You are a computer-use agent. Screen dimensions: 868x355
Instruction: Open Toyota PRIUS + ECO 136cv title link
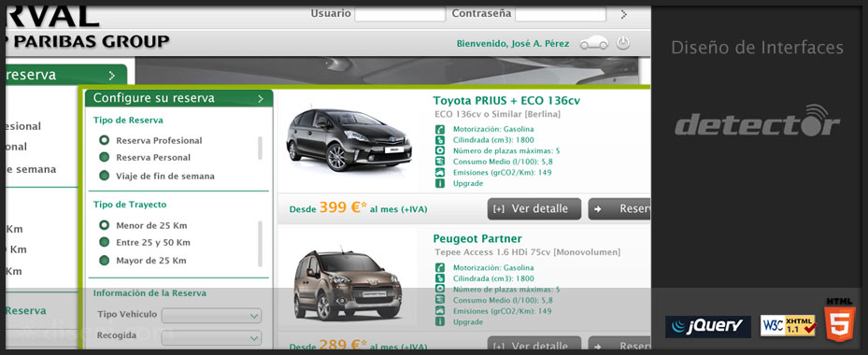[x=506, y=101]
